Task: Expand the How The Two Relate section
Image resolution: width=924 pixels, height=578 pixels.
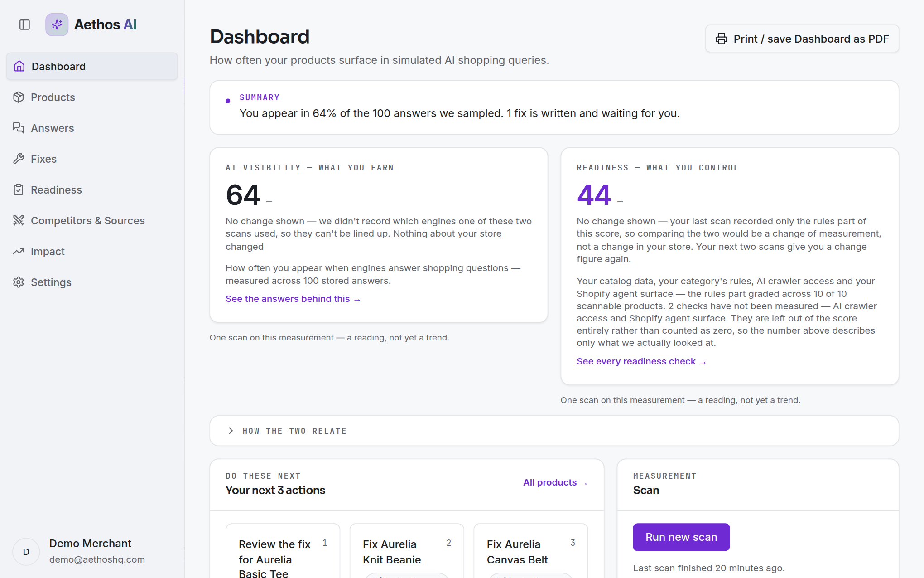Action: [x=554, y=431]
